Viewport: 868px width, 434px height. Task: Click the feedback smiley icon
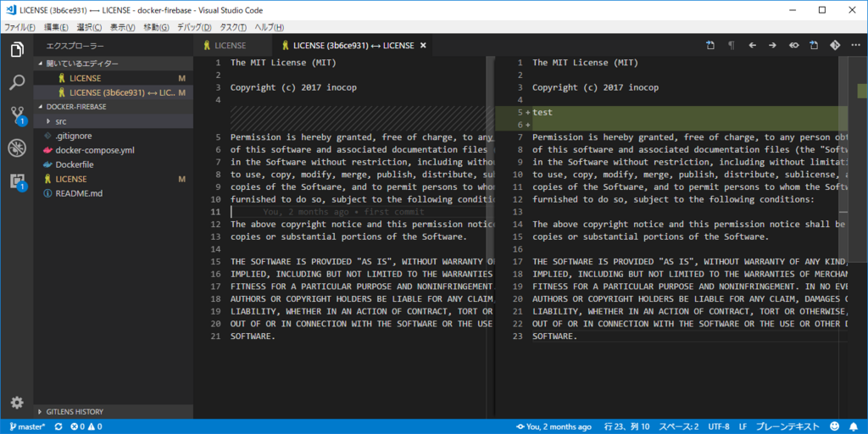coord(834,427)
